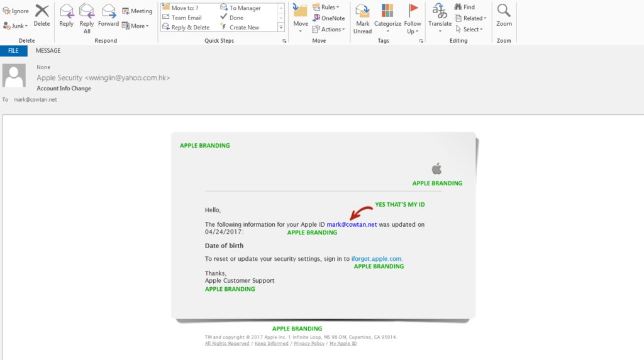Run the Reply & Delete quick step
Image resolution: width=644 pixels, height=360 pixels.
(x=186, y=28)
